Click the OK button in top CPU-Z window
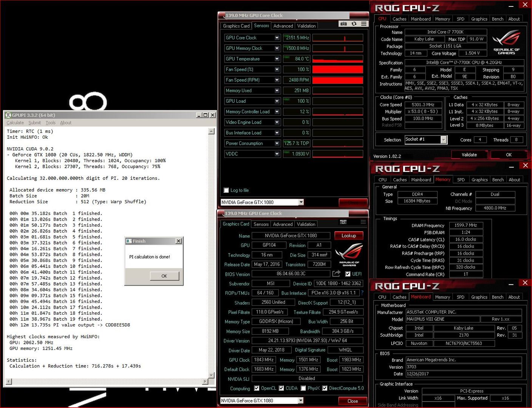 (509, 155)
